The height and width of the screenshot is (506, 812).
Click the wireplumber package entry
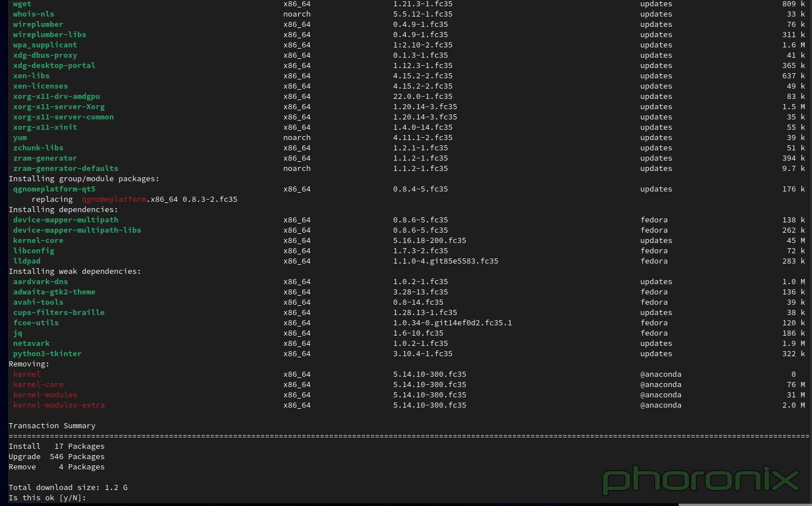(x=38, y=24)
